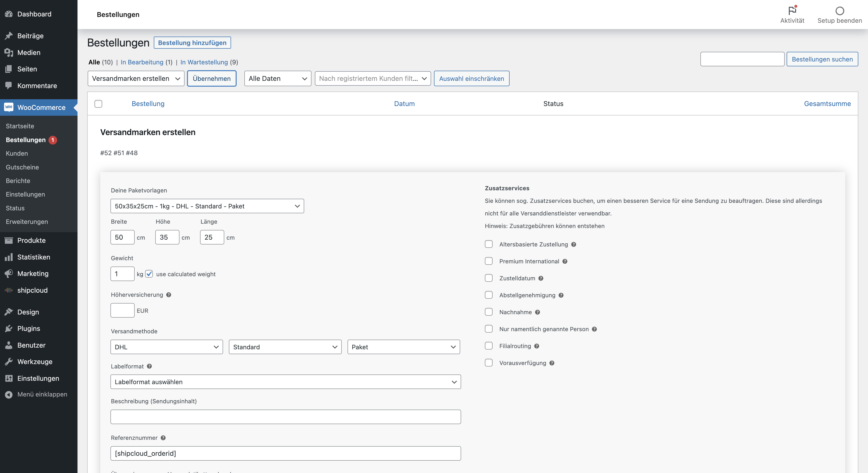
Task: Enable the Nachnahme Zusatzservice checkbox
Action: (489, 312)
